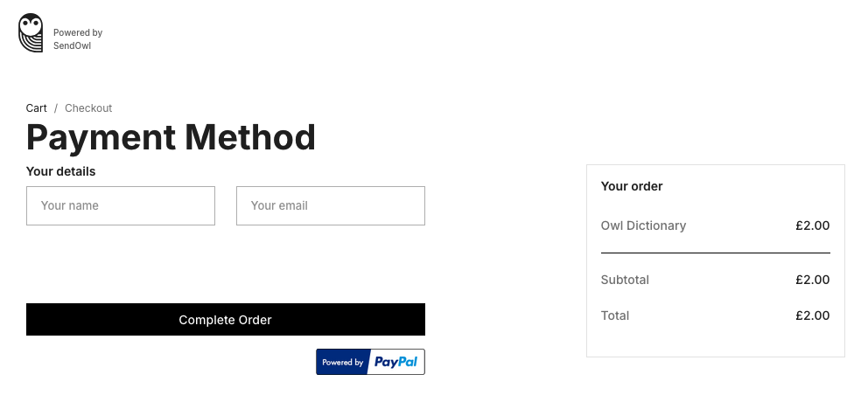Click the Subtotal £2.00 amount
This screenshot has width=868, height=402.
point(812,280)
